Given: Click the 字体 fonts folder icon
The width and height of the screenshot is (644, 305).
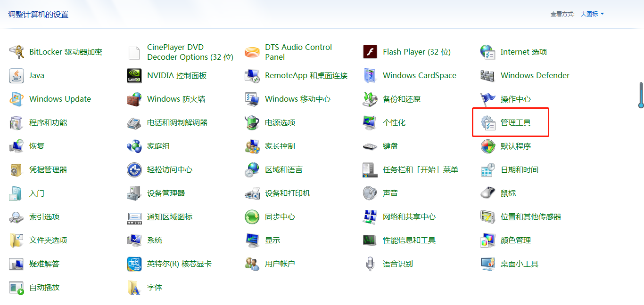Looking at the screenshot, I should 134,287.
